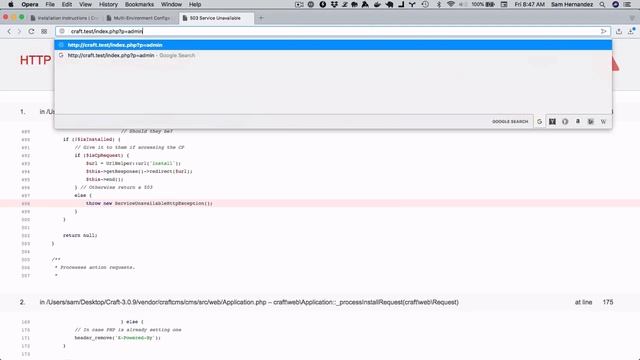Open the Opera menu
Image resolution: width=640 pixels, height=360 pixels.
coord(30,4)
